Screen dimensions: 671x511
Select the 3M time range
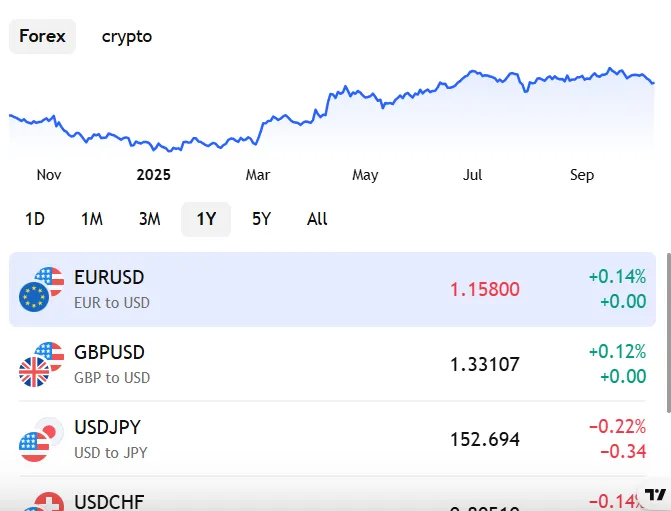(149, 219)
